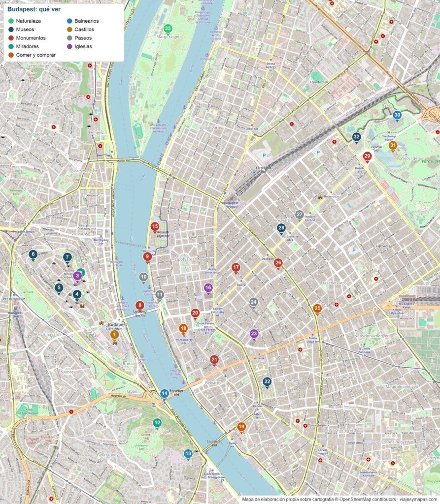Screen dimensions: 440x504
Task: Select purple marker numbered 16
Action: (x=208, y=288)
